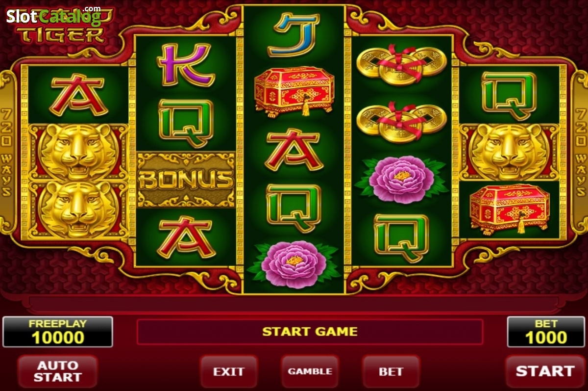Start the spin with START button

(x=544, y=371)
